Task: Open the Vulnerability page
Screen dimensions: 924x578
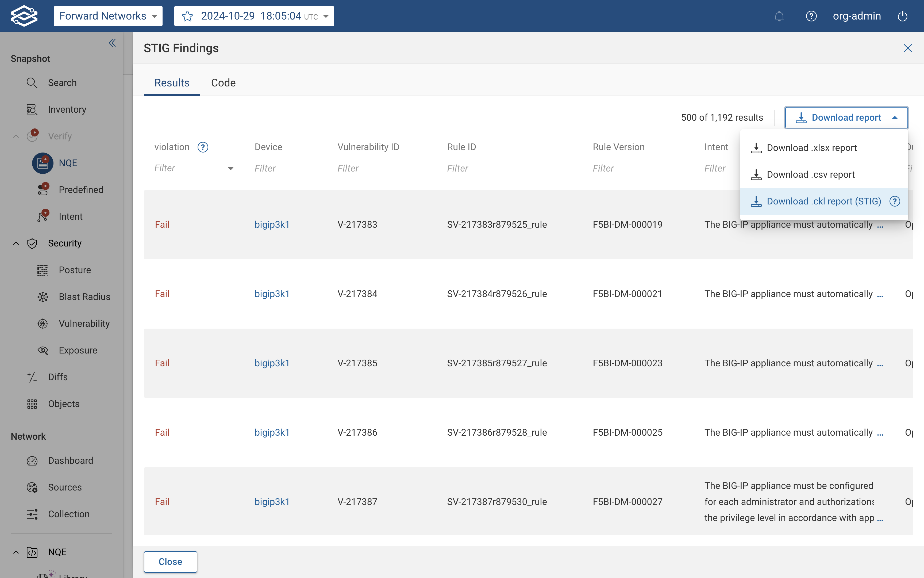Action: pyautogui.click(x=84, y=324)
